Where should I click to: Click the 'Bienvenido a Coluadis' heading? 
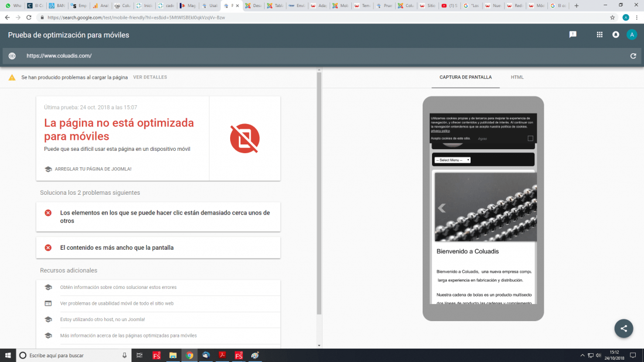467,251
